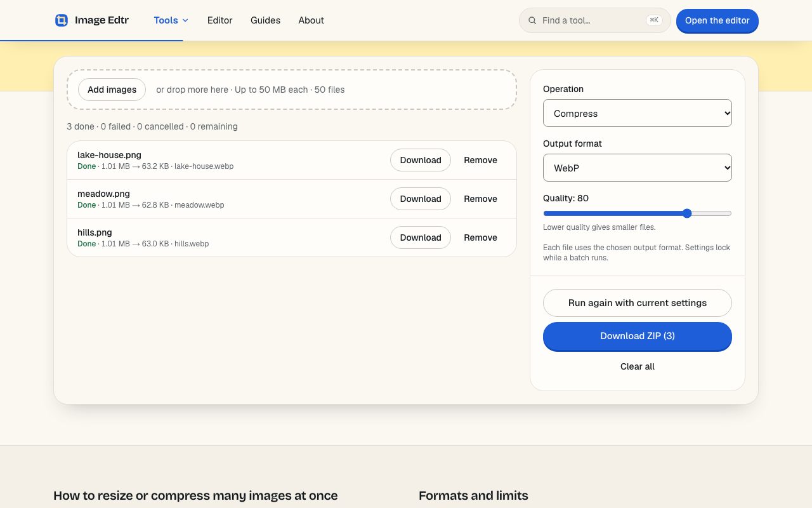Click the Operation label
Viewport: 812px width, 508px height.
[x=563, y=89]
